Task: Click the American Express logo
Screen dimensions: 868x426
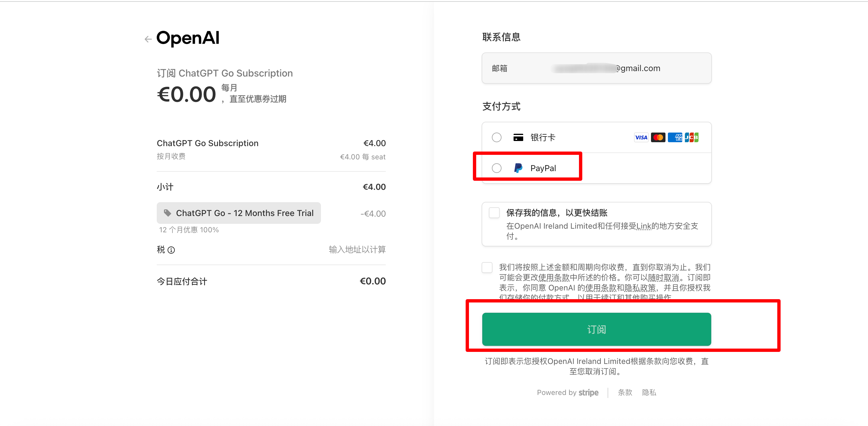Action: (675, 137)
